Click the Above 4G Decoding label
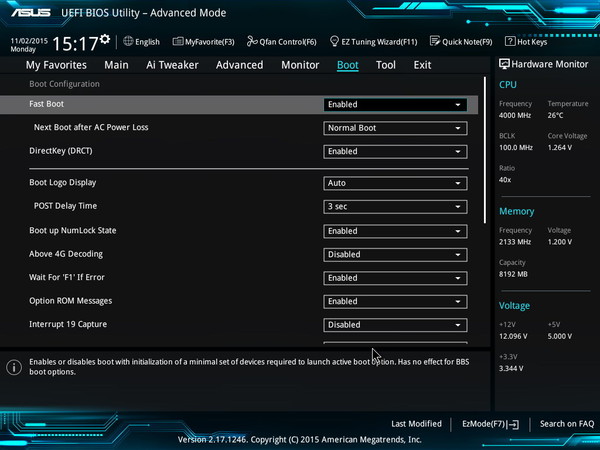This screenshot has height=450, width=600. pos(66,254)
